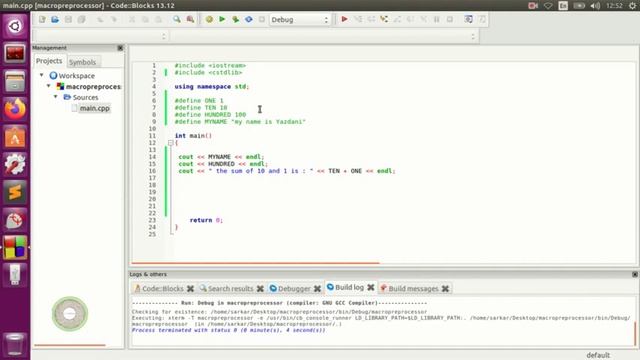Click line number 11 in the gutter

click(152, 136)
